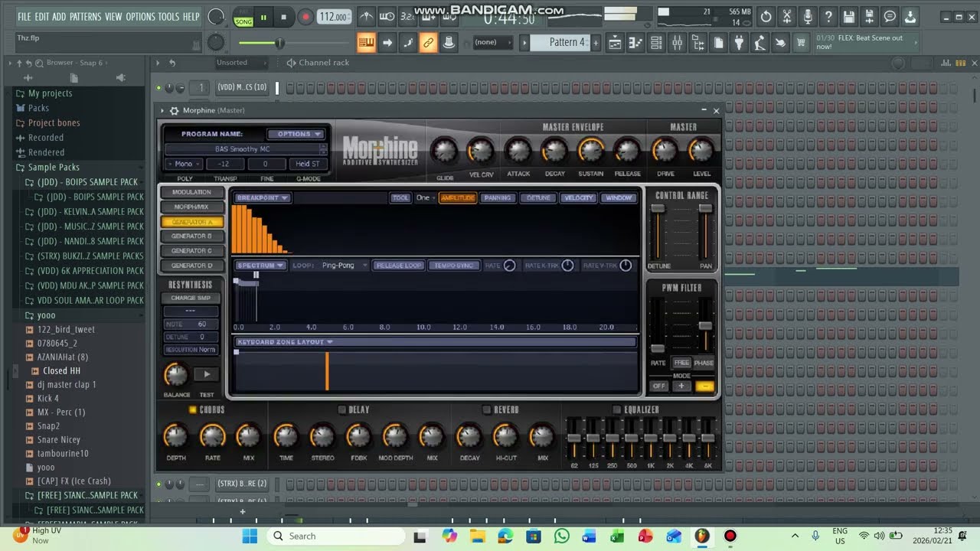980x551 pixels.
Task: Open the SPECTRUM dropdown
Action: [260, 266]
